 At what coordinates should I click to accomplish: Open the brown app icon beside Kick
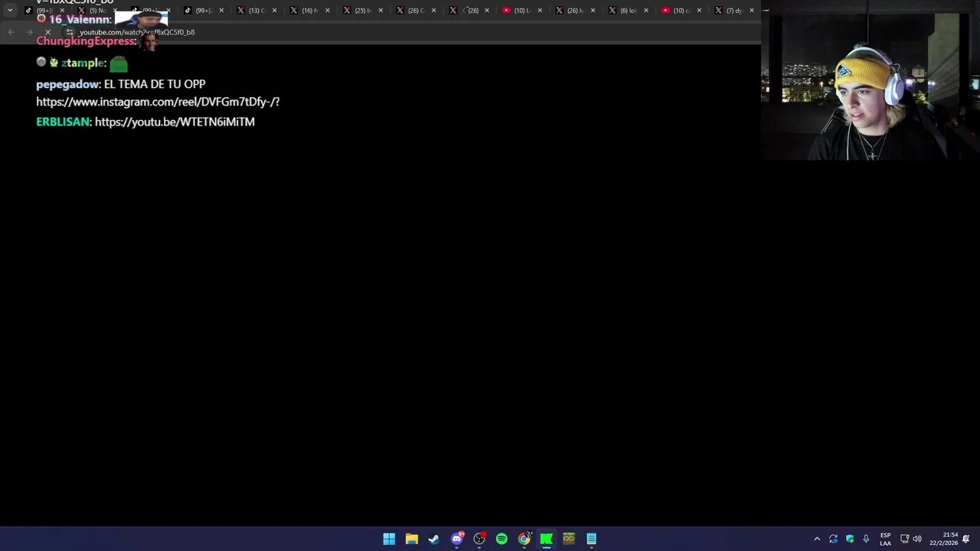[x=569, y=539]
